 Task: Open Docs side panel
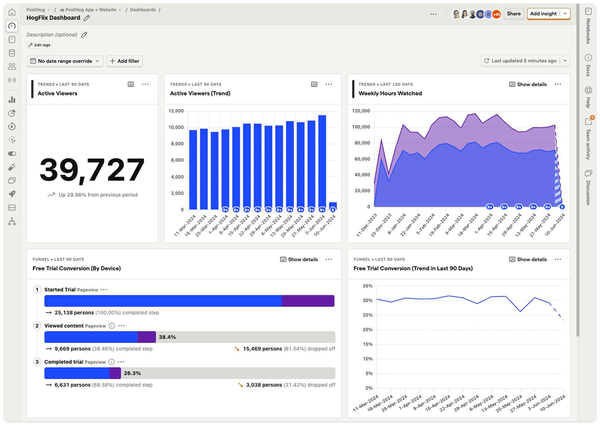588,65
